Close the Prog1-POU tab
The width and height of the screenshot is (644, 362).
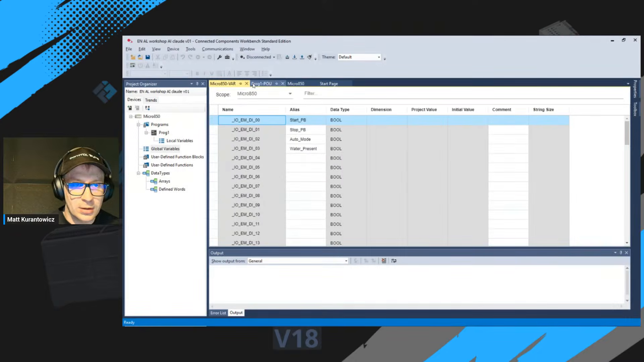click(283, 83)
